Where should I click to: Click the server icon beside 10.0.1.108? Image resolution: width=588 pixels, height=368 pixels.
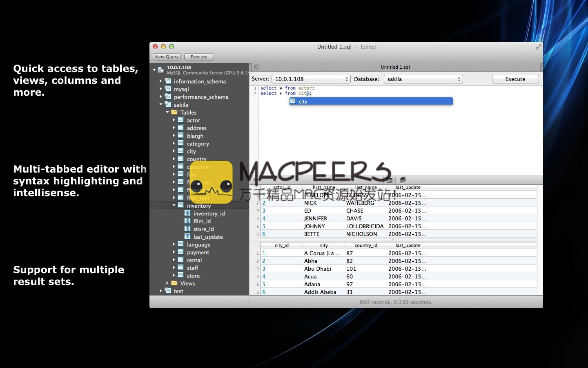pyautogui.click(x=161, y=70)
